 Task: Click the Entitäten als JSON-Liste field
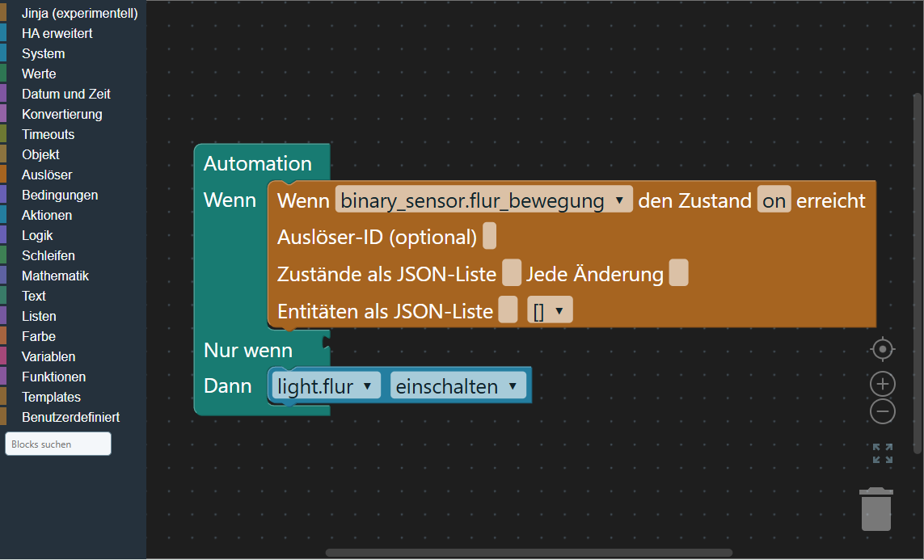(x=508, y=309)
